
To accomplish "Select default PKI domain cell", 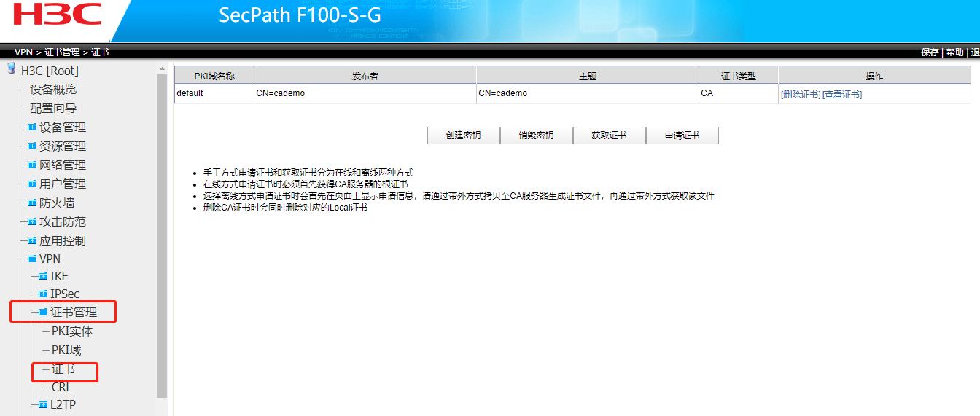I will point(214,94).
